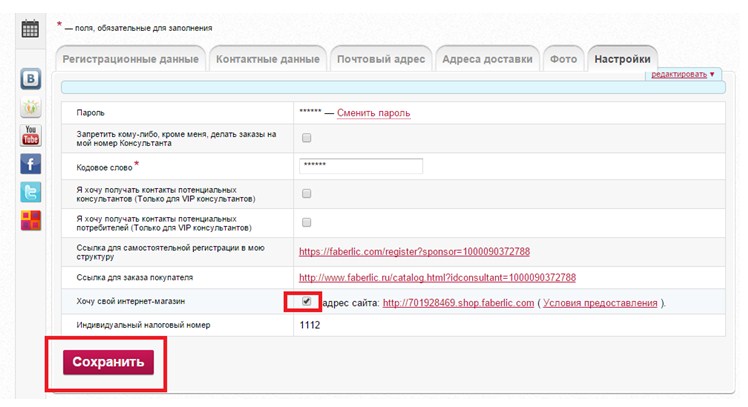Screen dimensions: 748x407
Task: Open the Twitter icon in sidebar
Action: [31, 192]
